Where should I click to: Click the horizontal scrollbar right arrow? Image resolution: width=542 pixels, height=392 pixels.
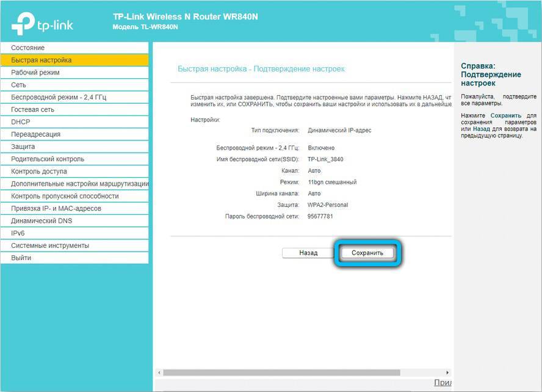point(447,372)
